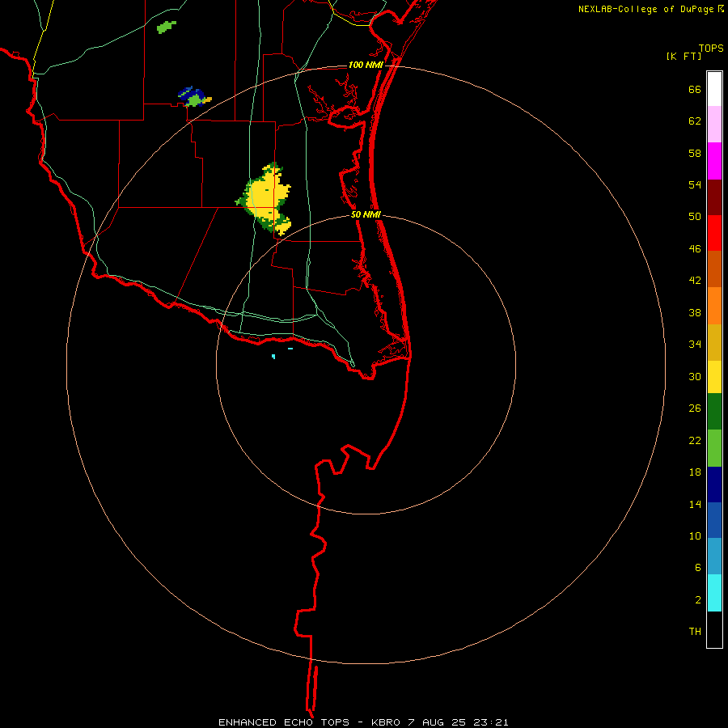Click the black TH threshold swatch
Image resolution: width=728 pixels, height=728 pixels.
tap(714, 629)
